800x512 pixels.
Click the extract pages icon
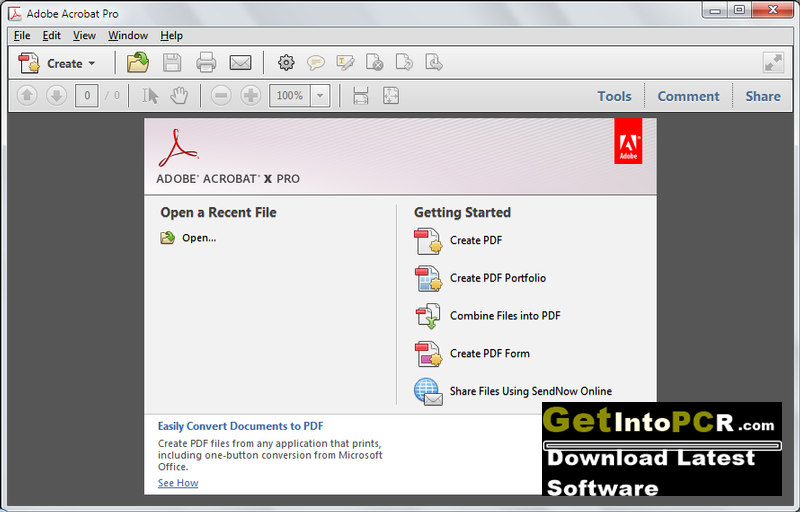pos(434,63)
